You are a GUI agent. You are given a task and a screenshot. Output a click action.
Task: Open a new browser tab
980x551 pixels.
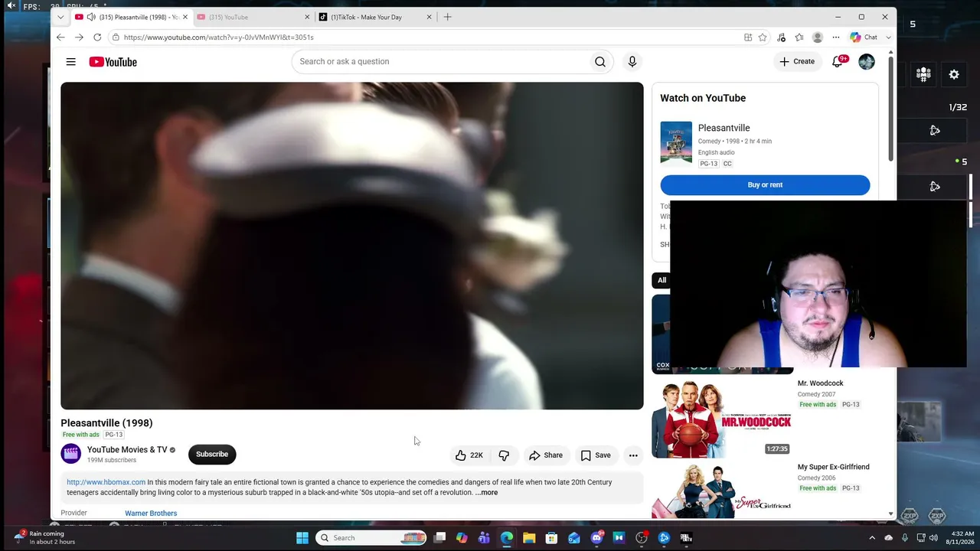(448, 17)
